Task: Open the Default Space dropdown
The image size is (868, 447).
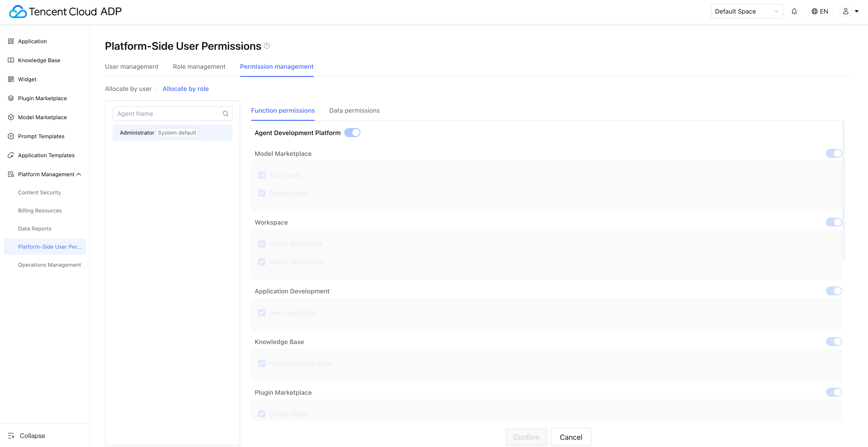Action: point(747,12)
